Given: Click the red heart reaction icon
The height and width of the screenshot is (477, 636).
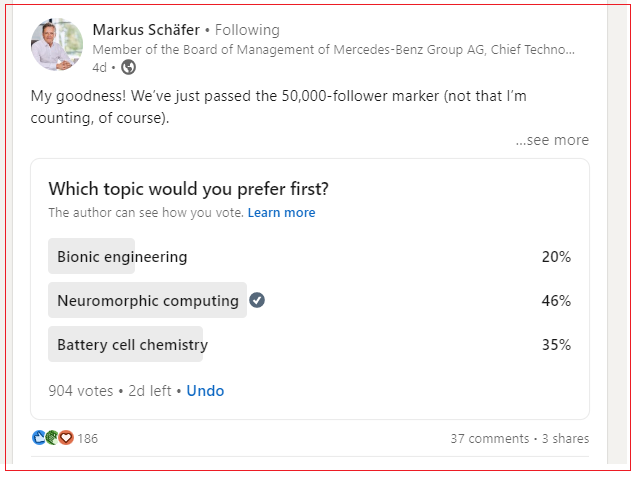Looking at the screenshot, I should click(66, 438).
